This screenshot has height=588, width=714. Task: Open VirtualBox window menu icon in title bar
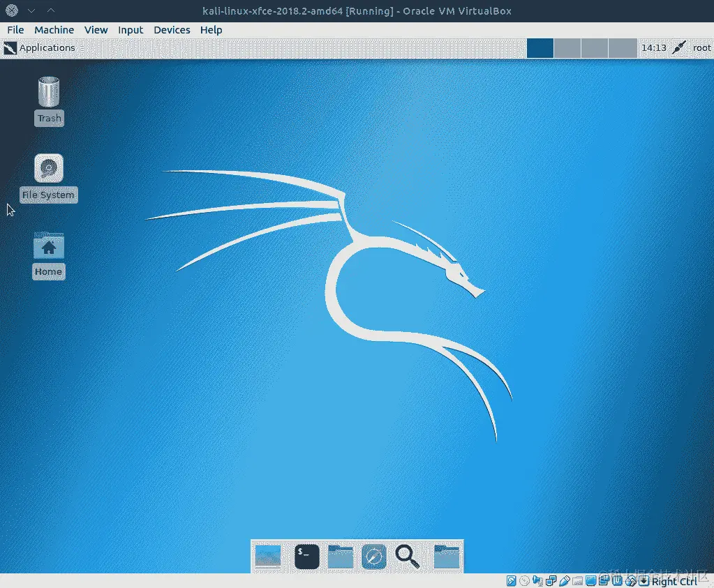12,10
